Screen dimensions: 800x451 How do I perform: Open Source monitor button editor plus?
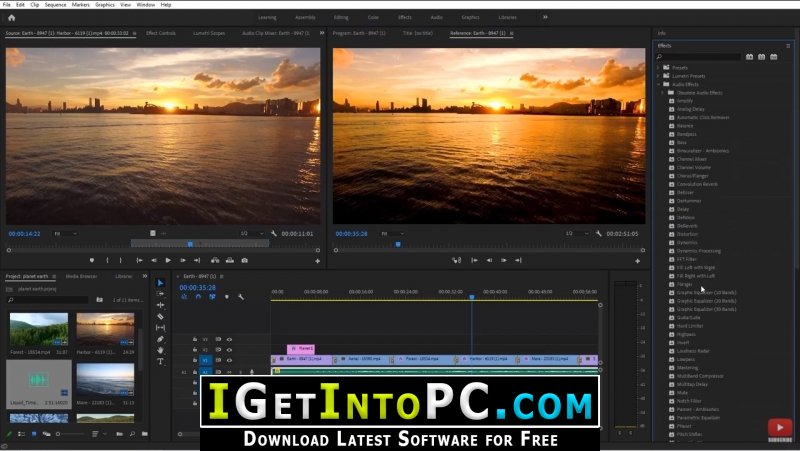[317, 261]
